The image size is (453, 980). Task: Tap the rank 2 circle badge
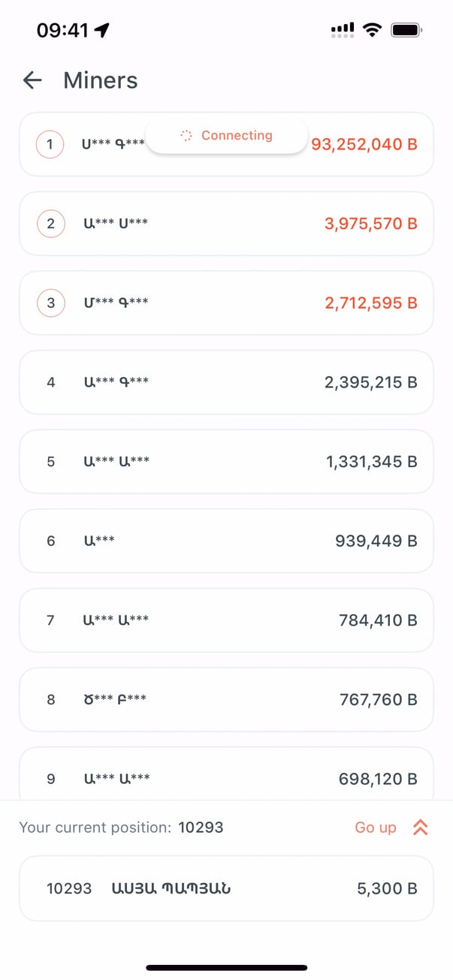click(50, 224)
